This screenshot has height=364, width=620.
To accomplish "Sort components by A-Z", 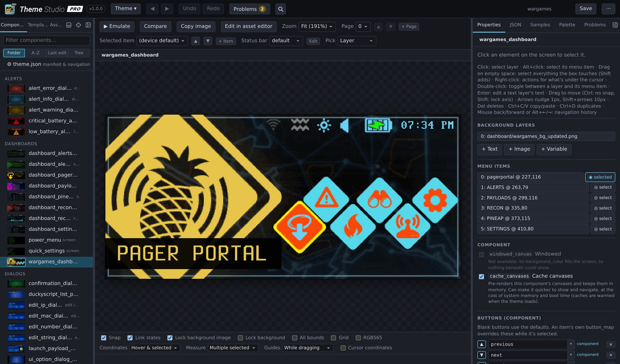I will [x=35, y=53].
